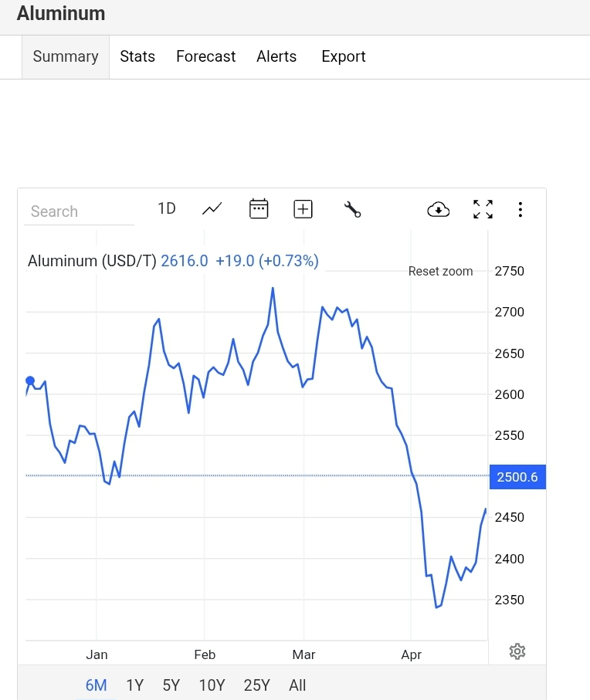Go to the Alerts tab
This screenshot has width=590, height=700.
[276, 56]
